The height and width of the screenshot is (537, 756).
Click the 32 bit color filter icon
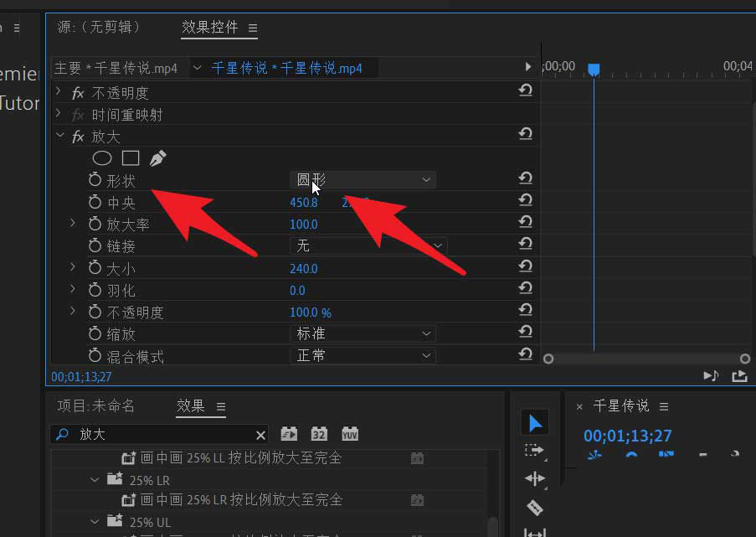319,434
